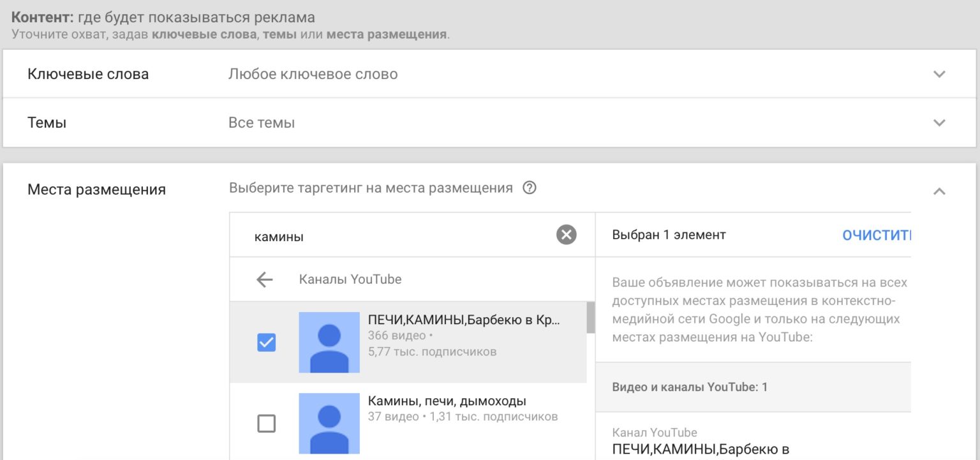The image size is (980, 460).
Task: Clear the search field with the X icon
Action: tap(566, 235)
